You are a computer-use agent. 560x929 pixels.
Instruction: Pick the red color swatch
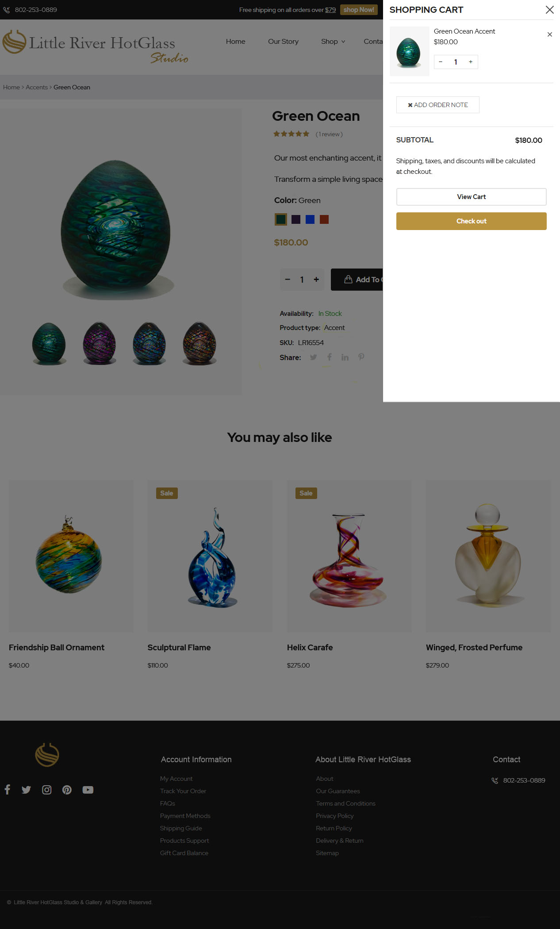point(324,219)
